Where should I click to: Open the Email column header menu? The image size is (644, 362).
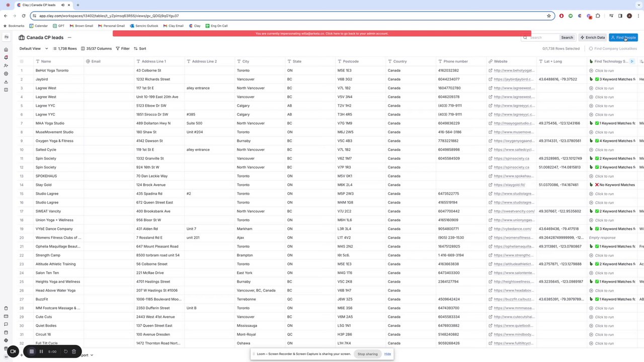[x=109, y=61]
